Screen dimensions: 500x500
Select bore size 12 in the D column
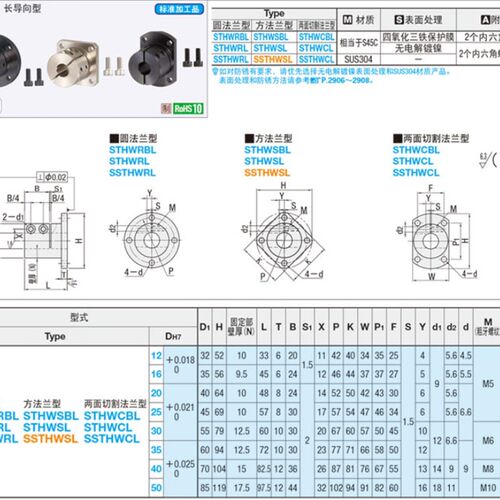click(x=156, y=356)
